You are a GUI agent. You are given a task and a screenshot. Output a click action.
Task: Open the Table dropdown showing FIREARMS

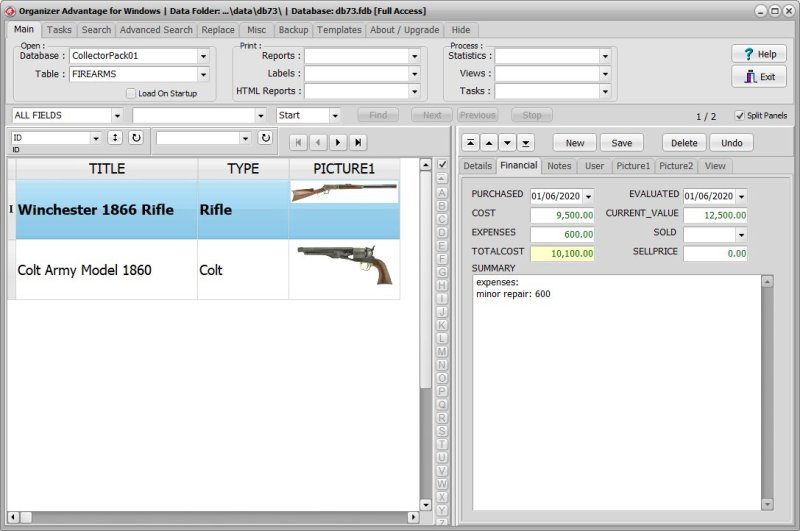pos(204,74)
